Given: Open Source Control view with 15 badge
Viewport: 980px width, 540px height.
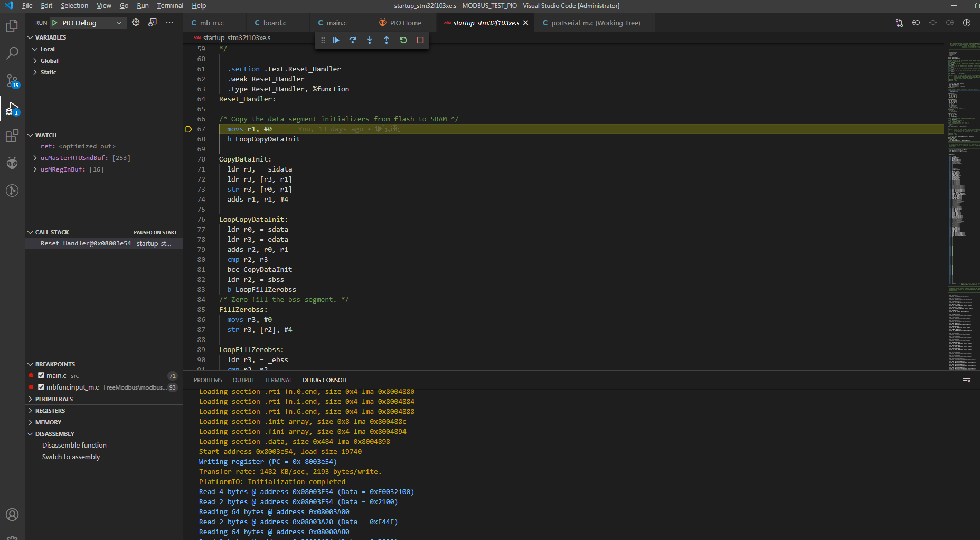Looking at the screenshot, I should [x=12, y=81].
